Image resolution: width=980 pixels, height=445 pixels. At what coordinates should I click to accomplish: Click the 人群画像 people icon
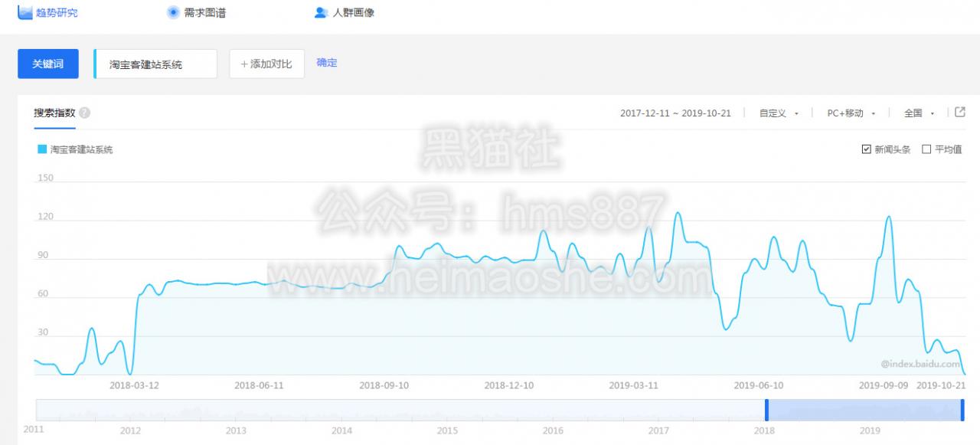321,12
